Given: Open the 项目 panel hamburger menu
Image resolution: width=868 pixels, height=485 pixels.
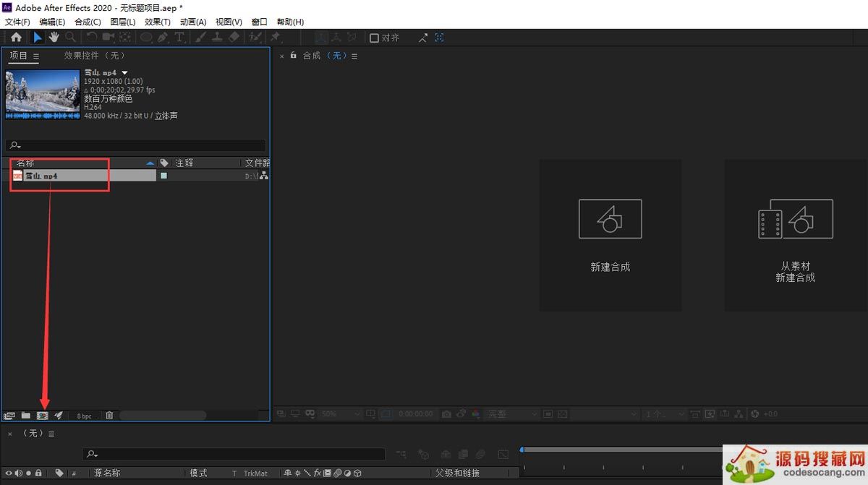Looking at the screenshot, I should point(36,56).
